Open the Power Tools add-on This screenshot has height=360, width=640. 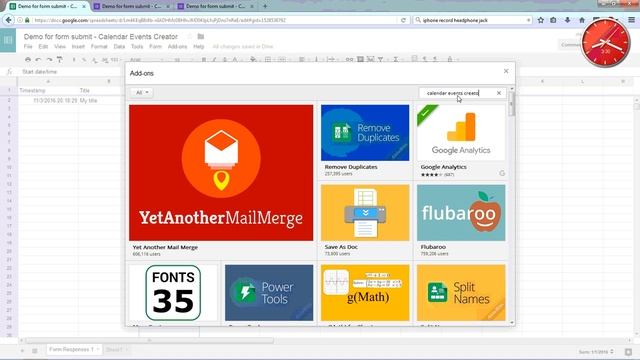point(269,293)
